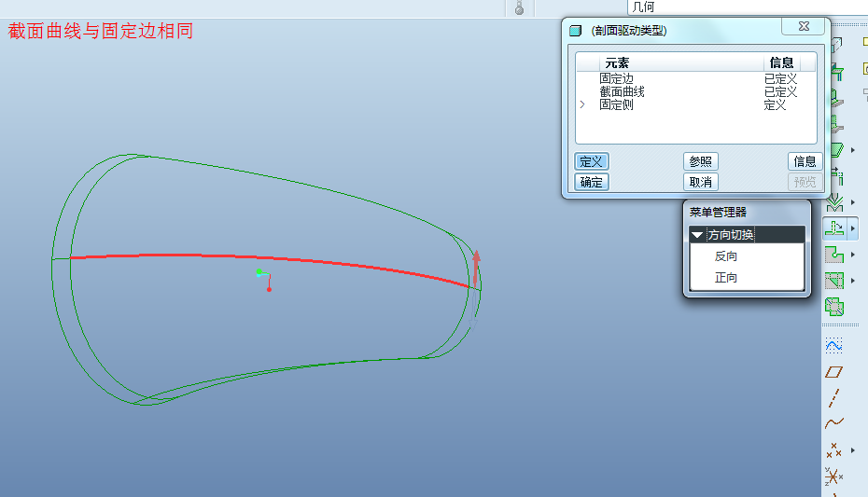This screenshot has width=868, height=497.
Task: Click the 参照 button
Action: click(700, 161)
